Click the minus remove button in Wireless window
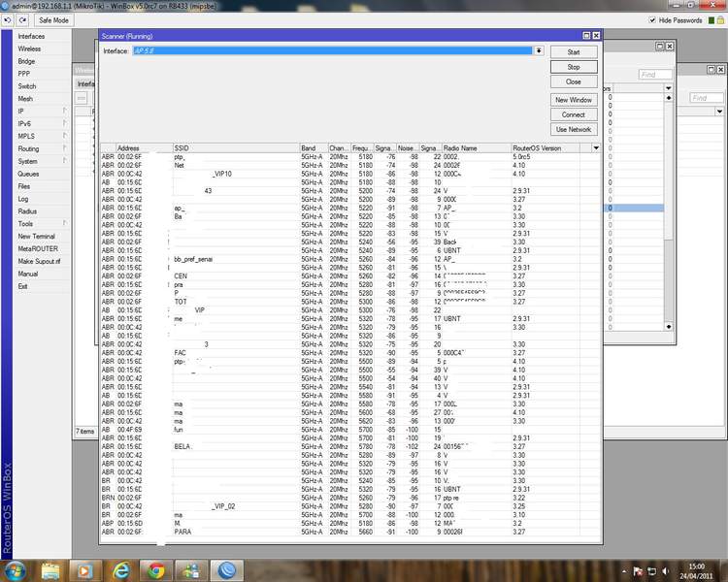The height and width of the screenshot is (582, 728). (x=82, y=98)
